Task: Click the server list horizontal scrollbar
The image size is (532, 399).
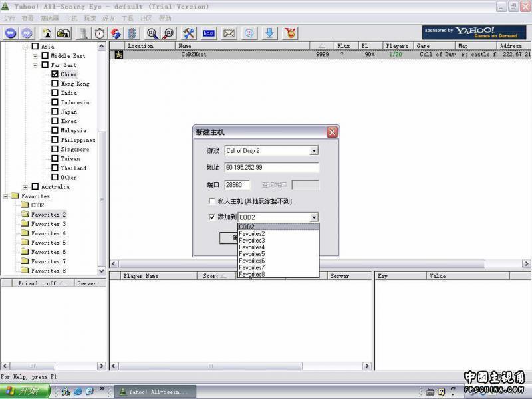Action: click(x=320, y=263)
